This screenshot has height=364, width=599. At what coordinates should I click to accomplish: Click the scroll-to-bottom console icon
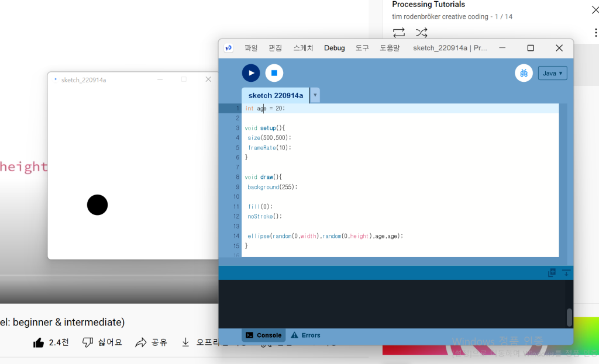click(x=566, y=272)
